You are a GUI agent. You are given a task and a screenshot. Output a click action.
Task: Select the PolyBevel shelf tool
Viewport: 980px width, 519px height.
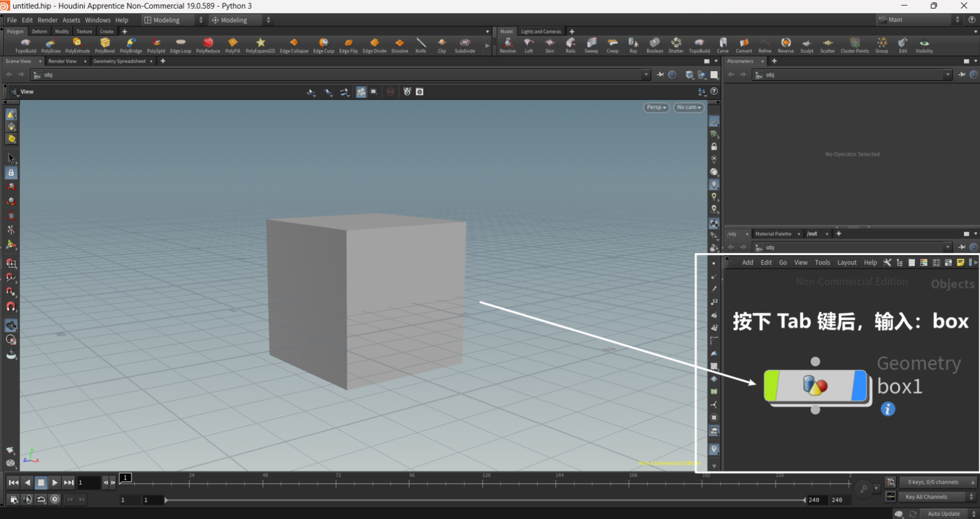coord(105,45)
